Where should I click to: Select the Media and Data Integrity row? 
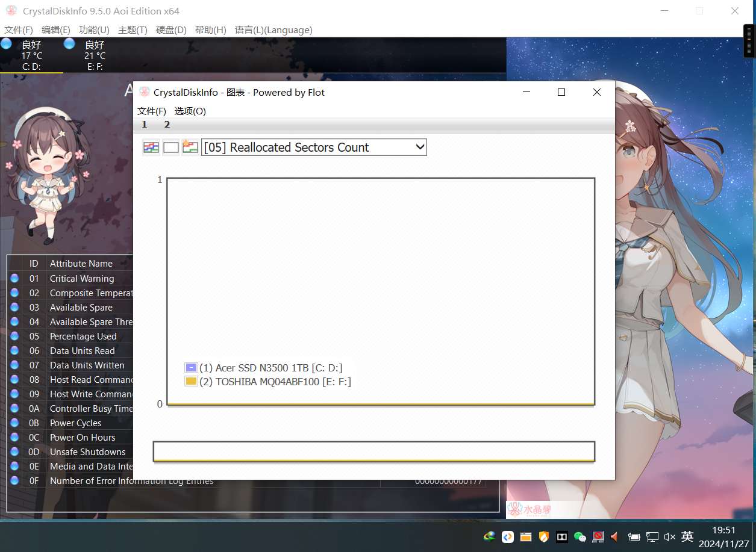[x=70, y=466]
